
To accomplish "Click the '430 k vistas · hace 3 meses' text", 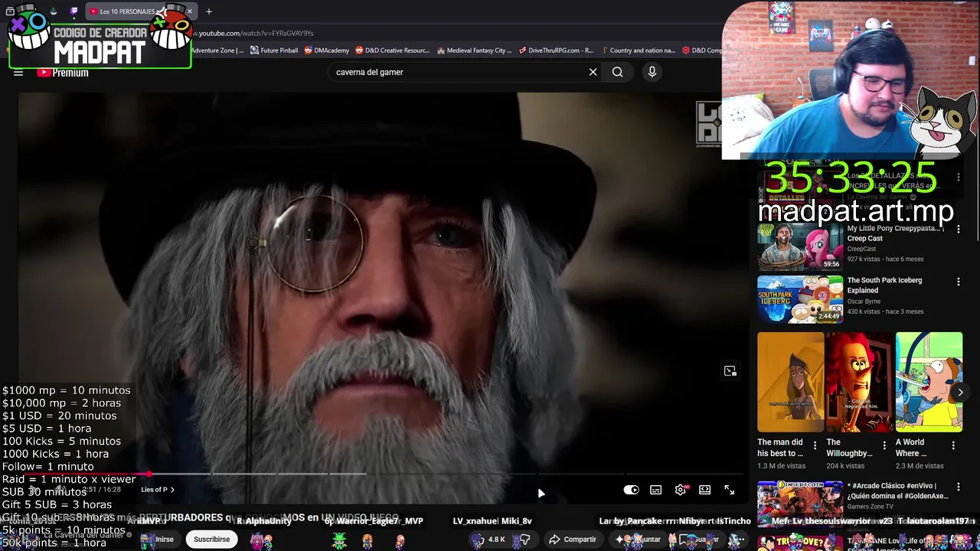I will coord(885,311).
